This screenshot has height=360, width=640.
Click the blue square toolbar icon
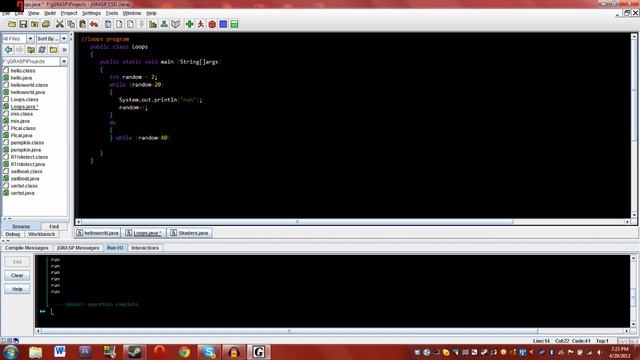pos(223,24)
